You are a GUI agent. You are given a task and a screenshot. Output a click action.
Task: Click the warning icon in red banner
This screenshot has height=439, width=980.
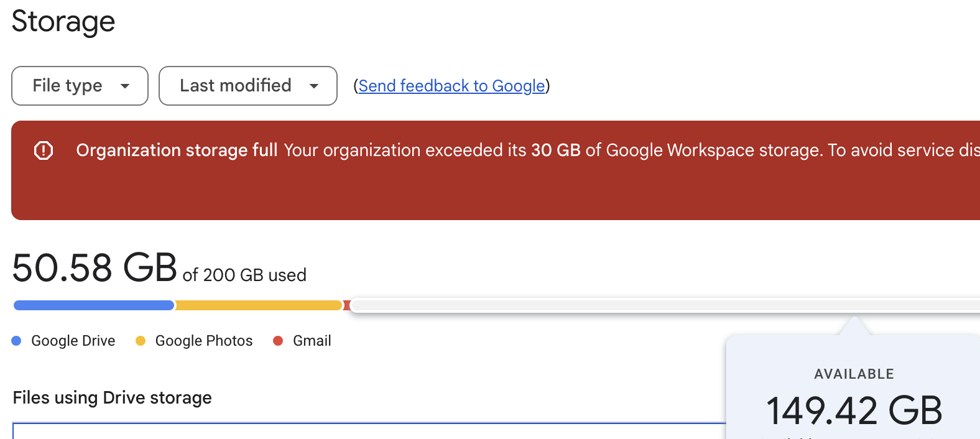coord(44,150)
